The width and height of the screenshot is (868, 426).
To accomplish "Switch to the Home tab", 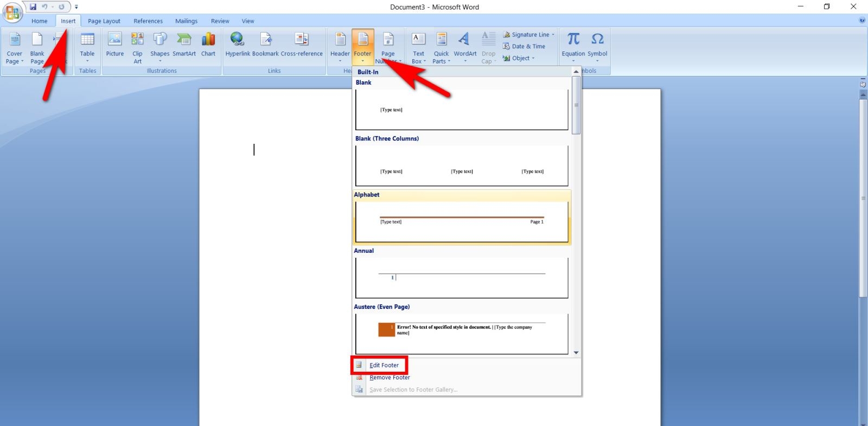I will [39, 21].
